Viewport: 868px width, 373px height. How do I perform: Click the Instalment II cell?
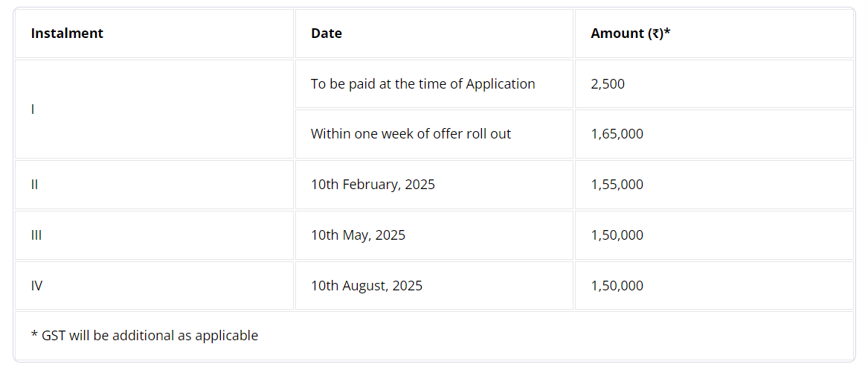coord(154,185)
